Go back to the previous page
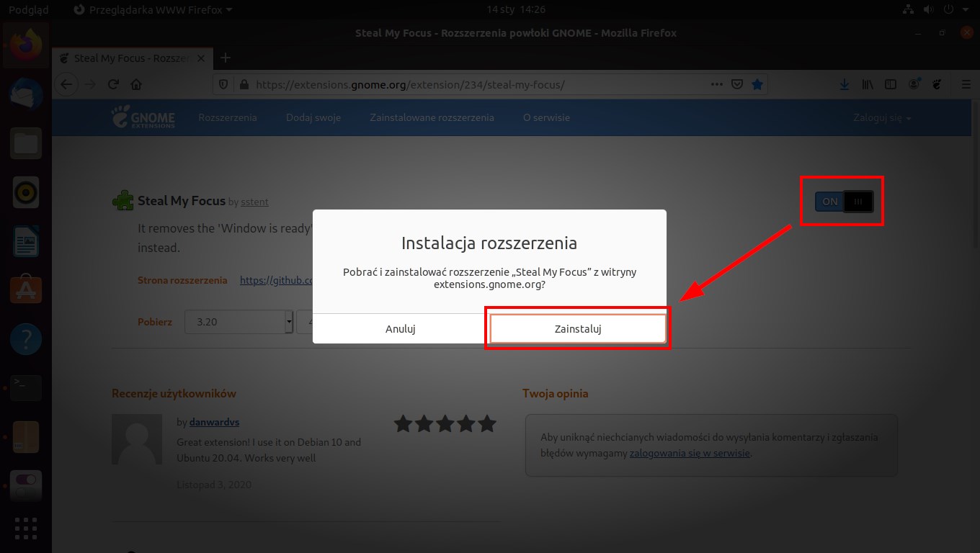Screen dimensions: 980x553 click(x=66, y=84)
